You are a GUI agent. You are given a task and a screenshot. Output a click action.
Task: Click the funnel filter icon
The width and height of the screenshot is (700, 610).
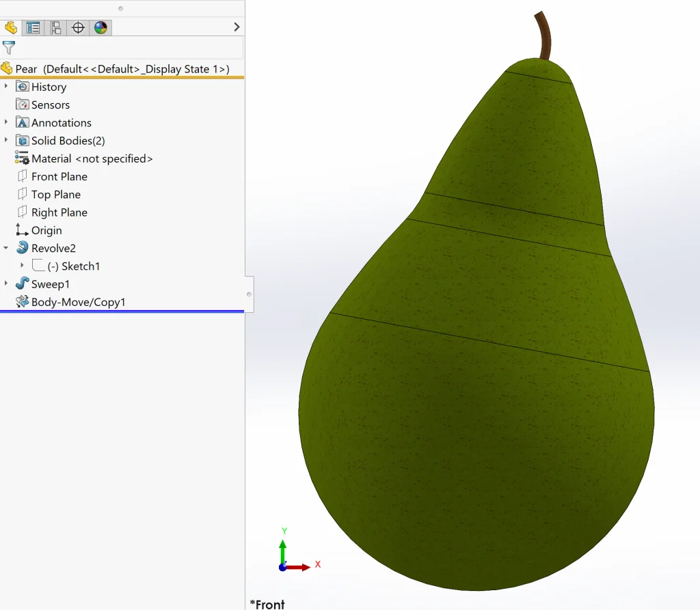(x=9, y=48)
